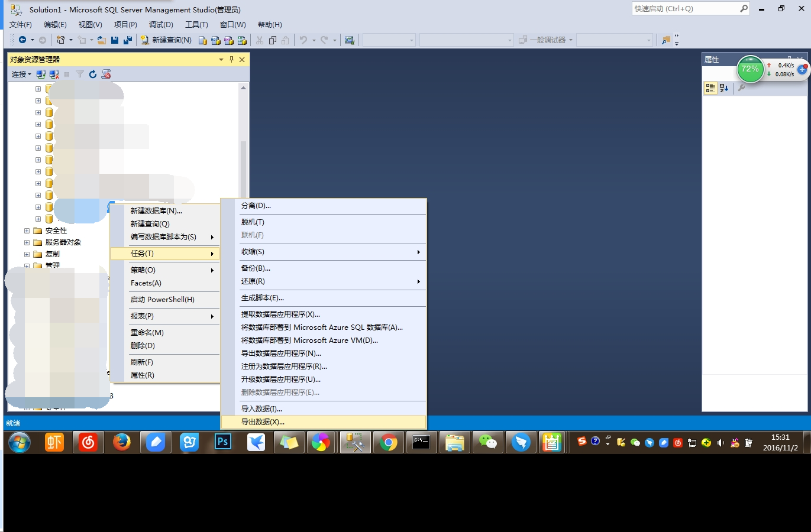
Task: Close the Object Explorer panel
Action: coord(242,59)
